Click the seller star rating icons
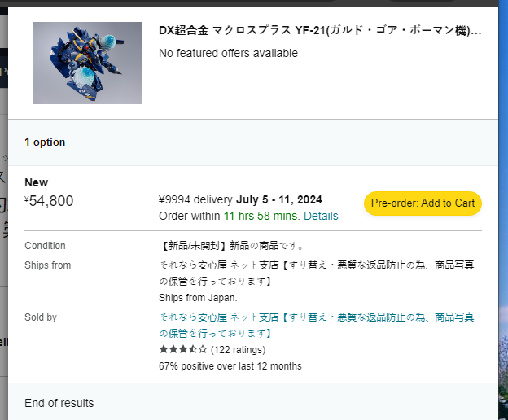 coord(183,349)
